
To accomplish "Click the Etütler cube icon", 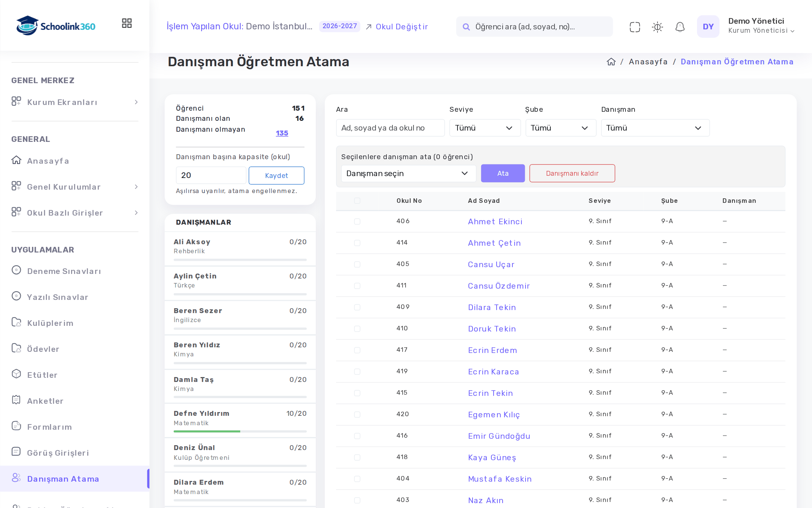I will tap(16, 374).
